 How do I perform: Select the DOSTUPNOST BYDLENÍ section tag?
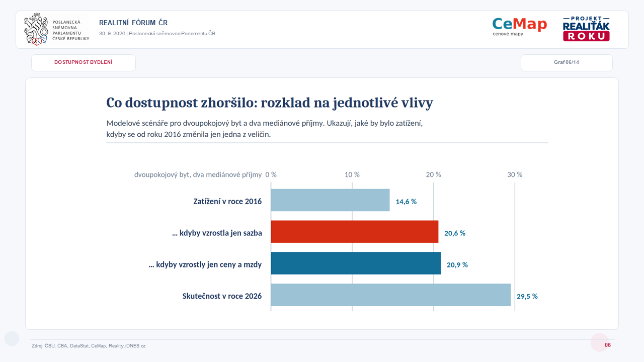point(84,63)
